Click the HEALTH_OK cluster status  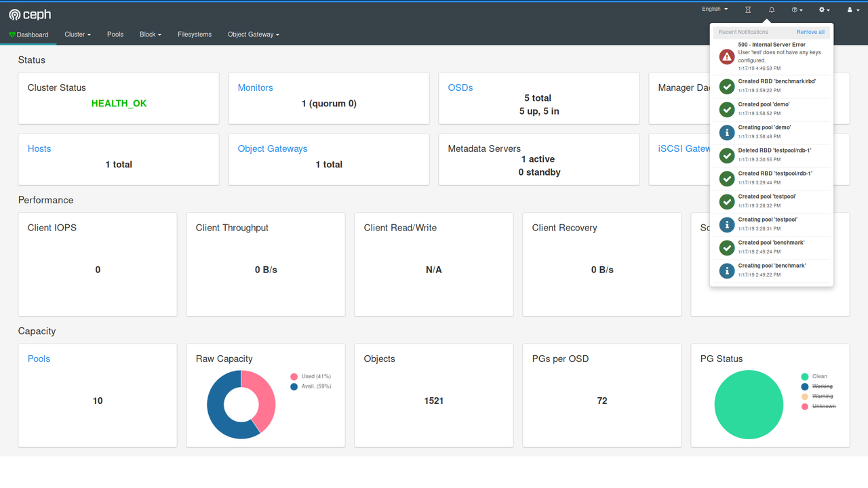[x=119, y=104]
